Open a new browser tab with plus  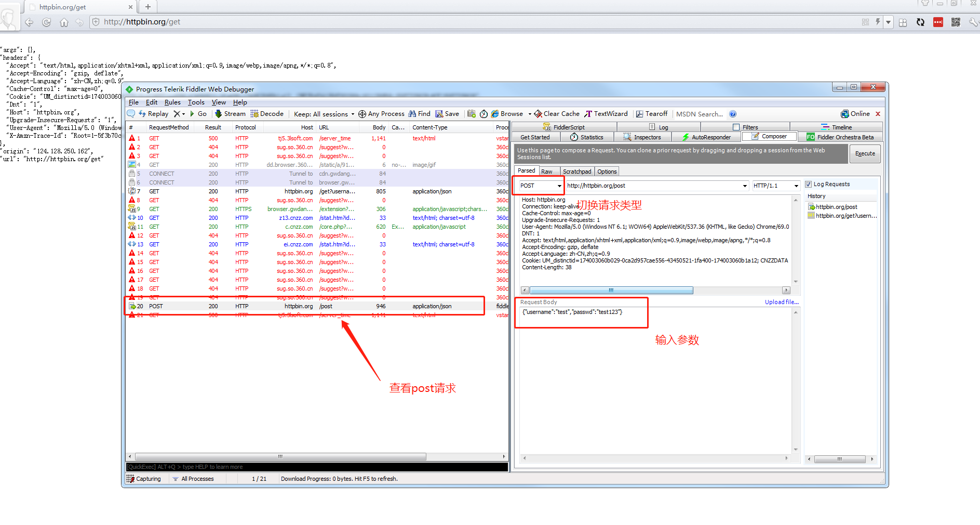[x=148, y=7]
